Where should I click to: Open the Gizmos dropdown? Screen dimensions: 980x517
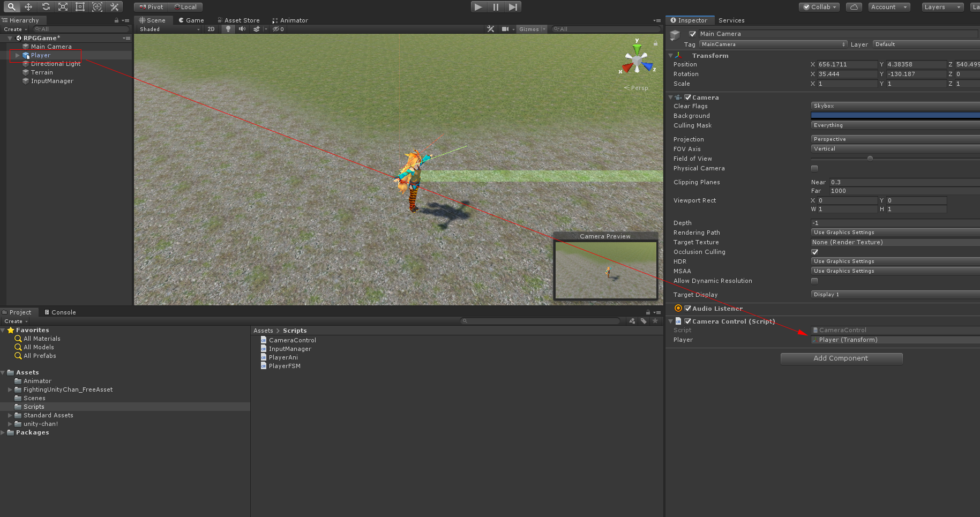click(x=532, y=29)
